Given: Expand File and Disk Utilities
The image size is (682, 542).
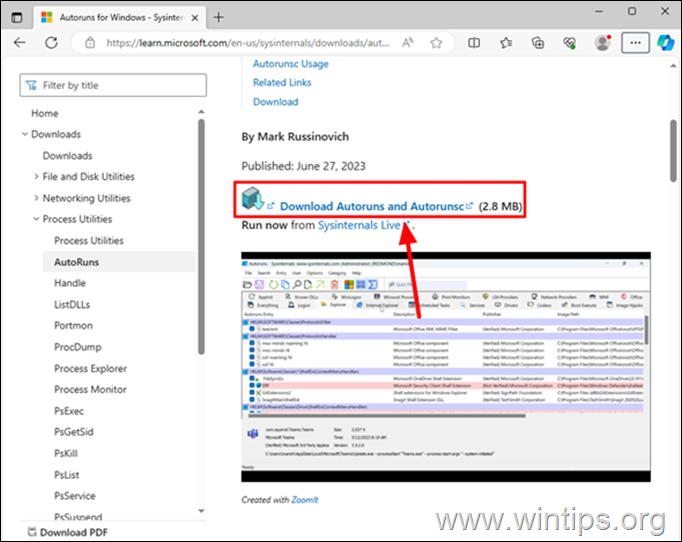Looking at the screenshot, I should click(36, 177).
